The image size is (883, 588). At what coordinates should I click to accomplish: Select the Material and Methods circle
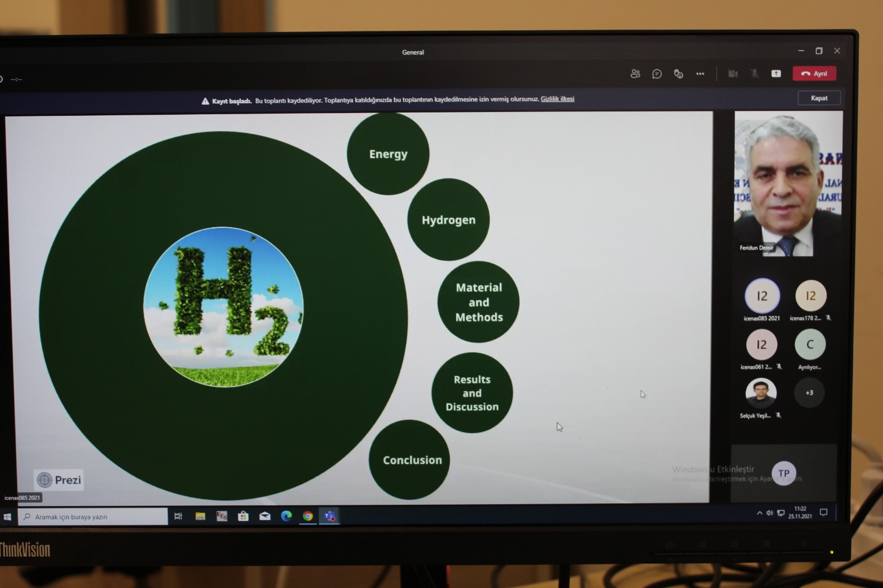click(x=478, y=302)
